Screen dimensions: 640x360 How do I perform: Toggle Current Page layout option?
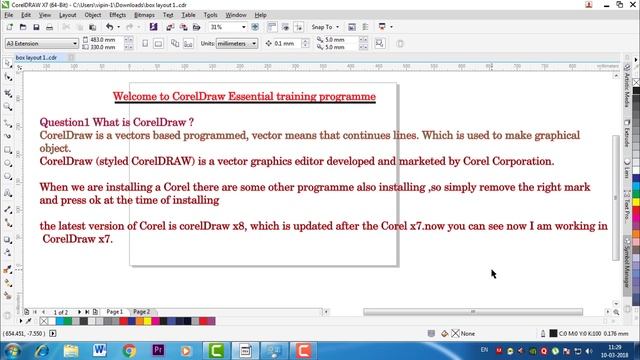coord(188,43)
